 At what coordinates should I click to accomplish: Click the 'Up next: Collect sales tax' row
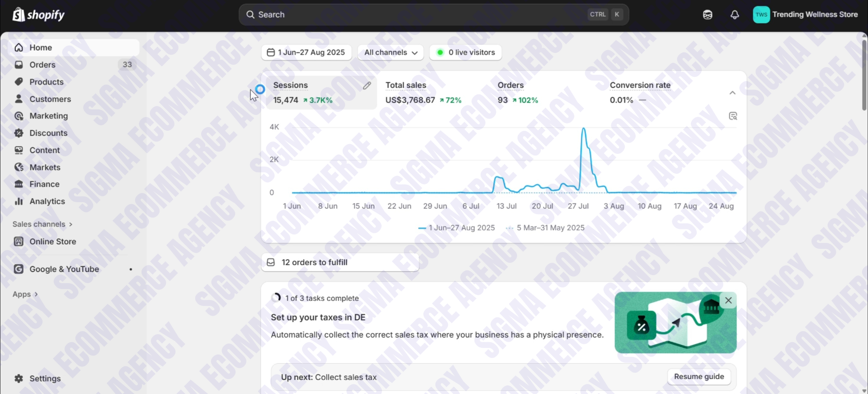504,377
